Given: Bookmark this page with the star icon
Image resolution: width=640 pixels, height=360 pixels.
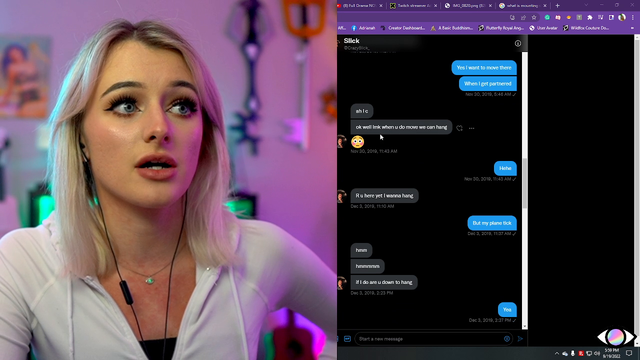Looking at the screenshot, I should [534, 18].
